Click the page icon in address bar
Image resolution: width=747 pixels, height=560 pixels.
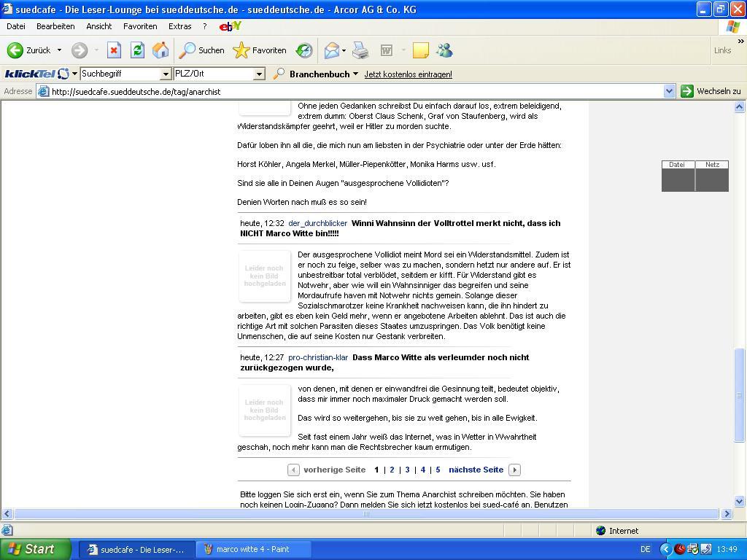tap(43, 91)
